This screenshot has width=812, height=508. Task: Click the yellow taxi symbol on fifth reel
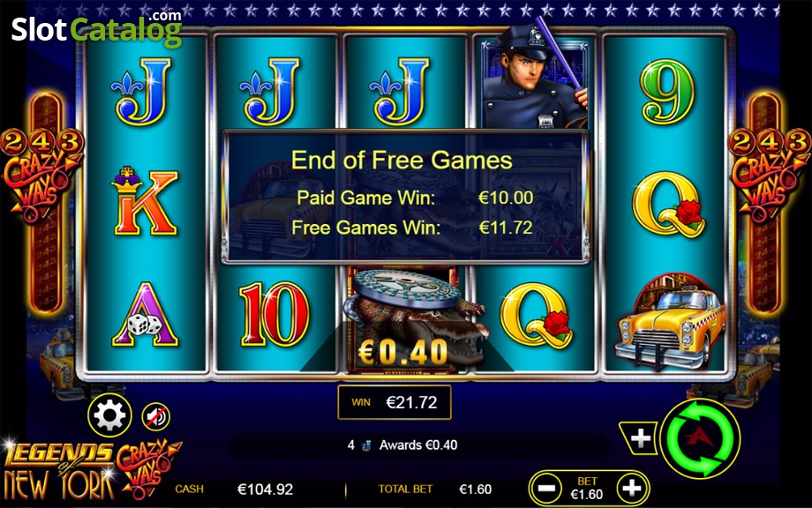click(x=668, y=322)
